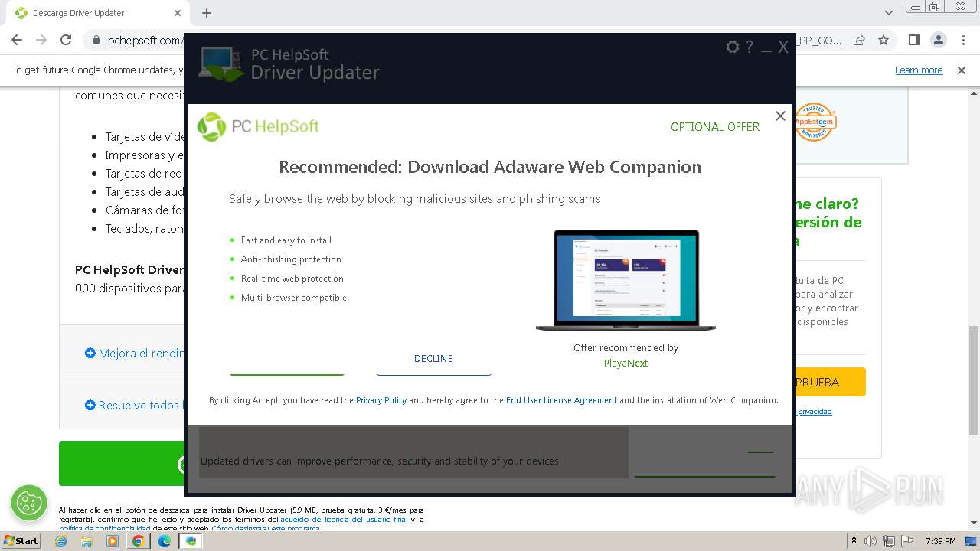Open Chrome three-dot menu
Screen dimensions: 980x551
[962, 40]
